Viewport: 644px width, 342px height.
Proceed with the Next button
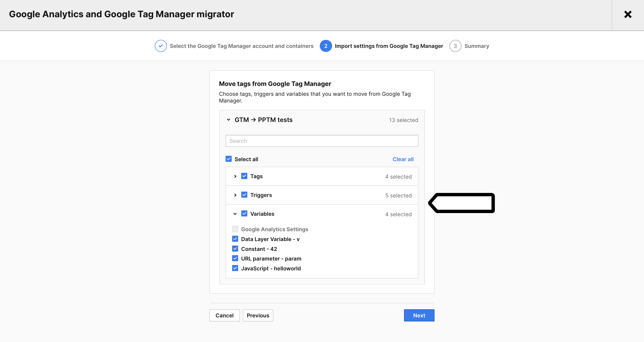tap(419, 316)
